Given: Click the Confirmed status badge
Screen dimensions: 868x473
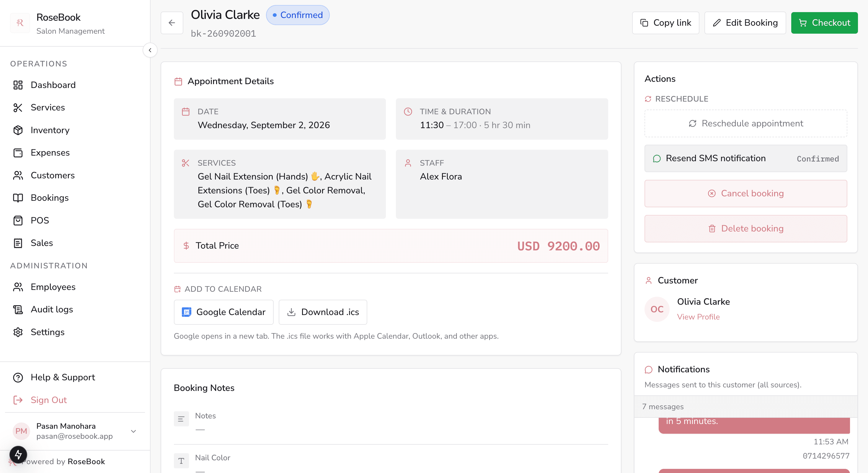Looking at the screenshot, I should (x=298, y=15).
